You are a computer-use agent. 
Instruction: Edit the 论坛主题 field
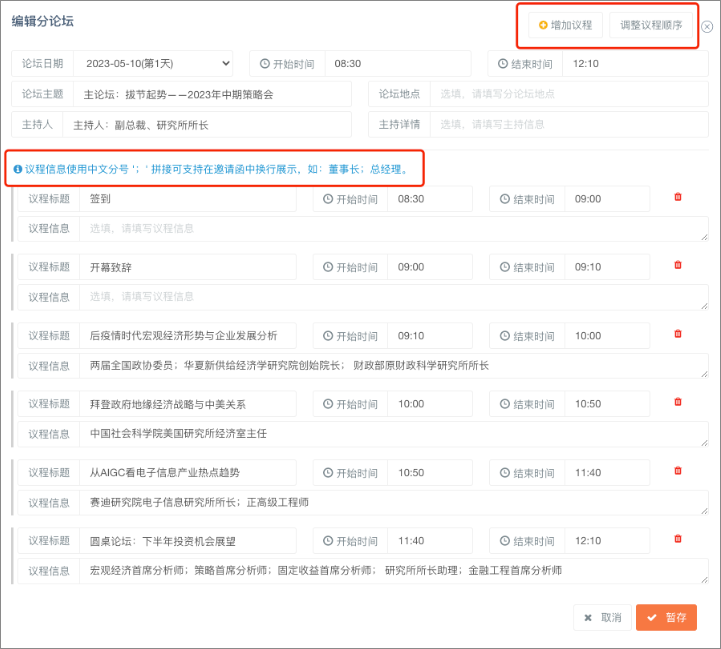pos(212,94)
